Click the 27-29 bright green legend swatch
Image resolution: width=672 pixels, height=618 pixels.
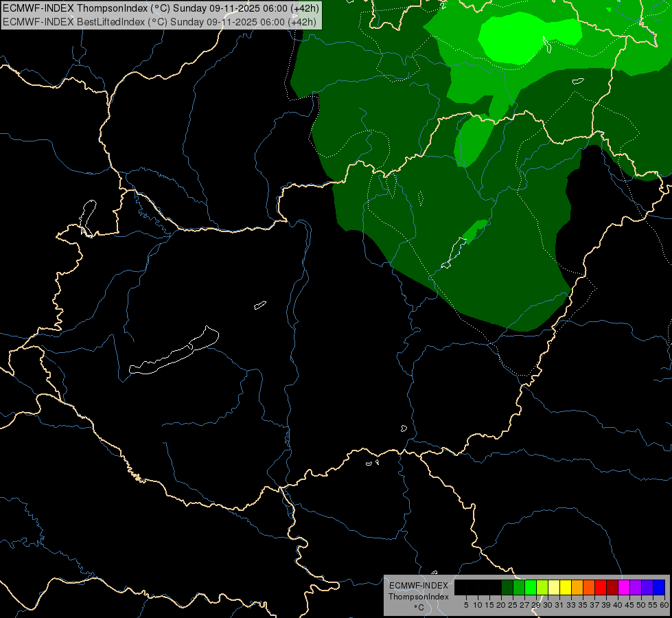pos(531,587)
